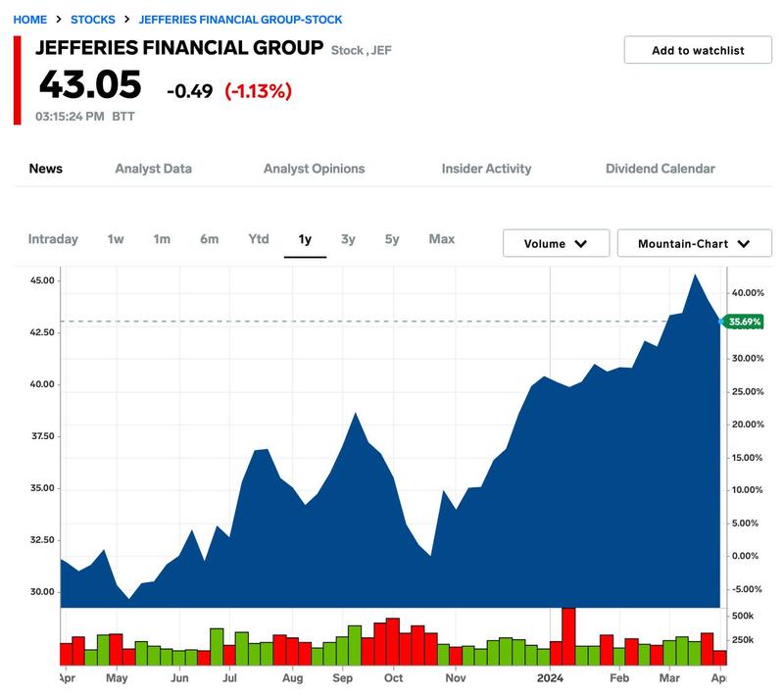
Task: Click the 2024 x-axis label
Action: 550,678
